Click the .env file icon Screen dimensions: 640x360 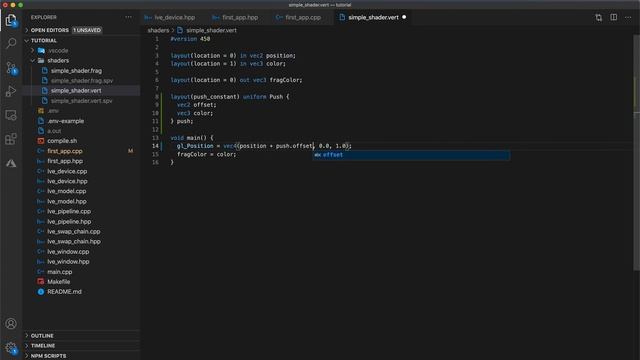point(41,111)
